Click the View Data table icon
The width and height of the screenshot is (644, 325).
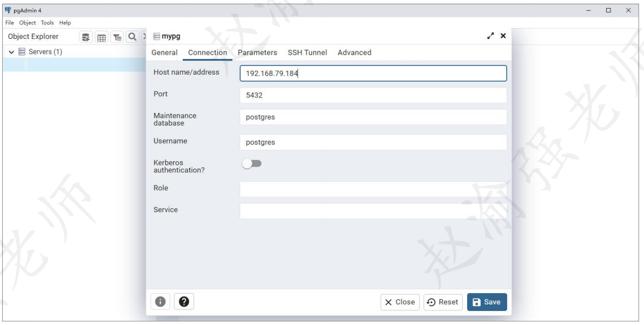click(x=102, y=37)
